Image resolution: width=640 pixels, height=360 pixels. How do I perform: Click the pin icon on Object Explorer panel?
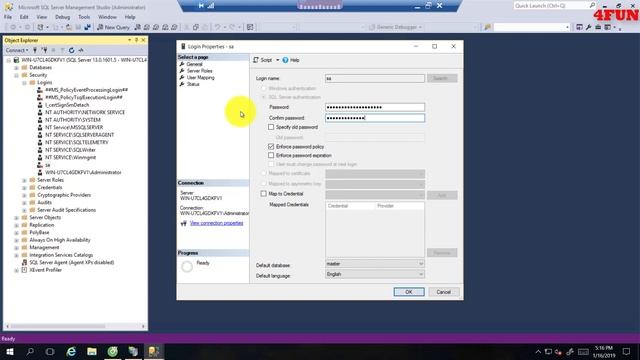136,40
